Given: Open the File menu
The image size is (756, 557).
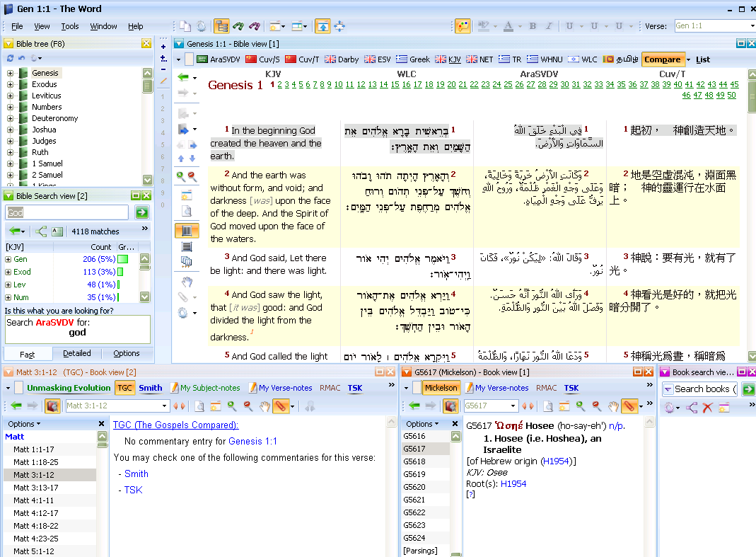Looking at the screenshot, I should coord(17,26).
